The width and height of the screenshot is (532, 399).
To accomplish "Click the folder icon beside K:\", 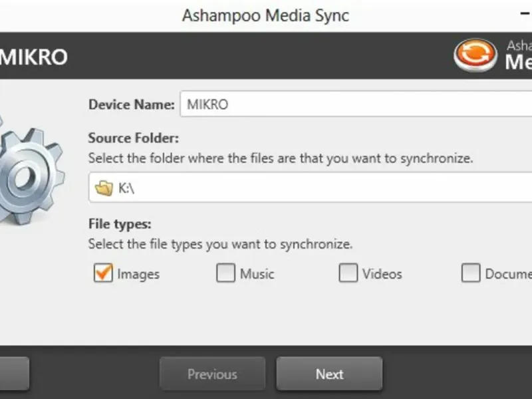I will (x=104, y=188).
